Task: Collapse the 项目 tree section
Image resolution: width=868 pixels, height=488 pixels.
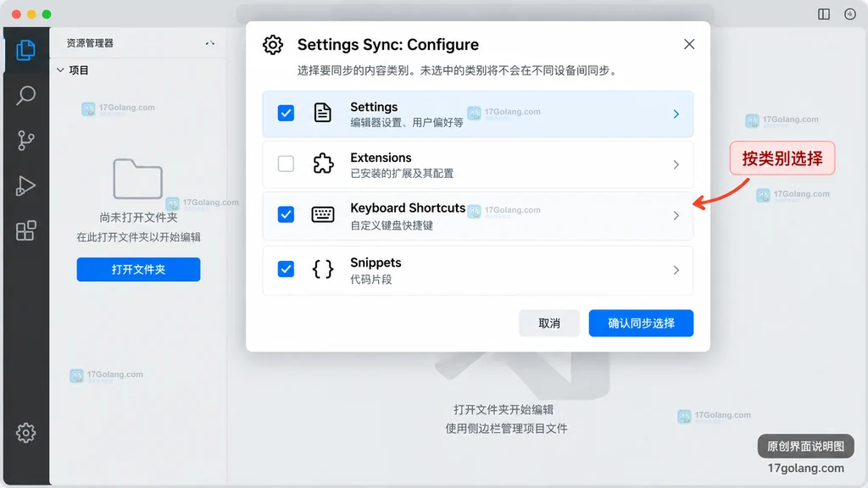Action: click(x=60, y=70)
